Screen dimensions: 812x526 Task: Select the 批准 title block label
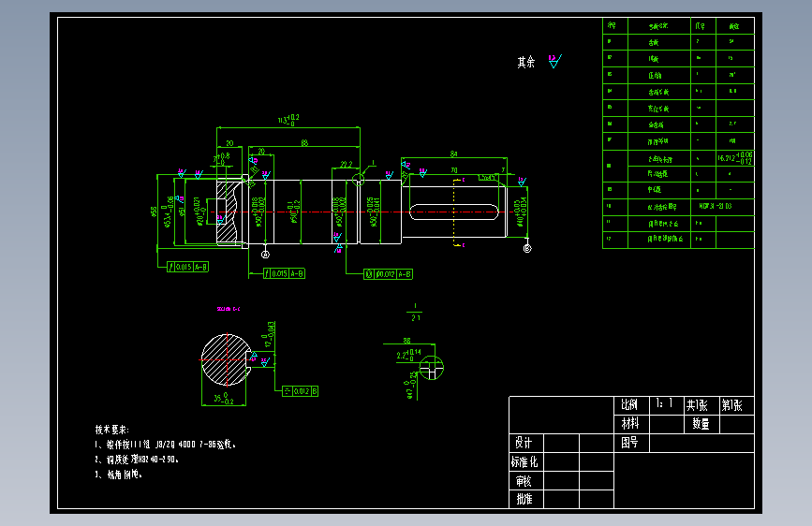click(524, 499)
